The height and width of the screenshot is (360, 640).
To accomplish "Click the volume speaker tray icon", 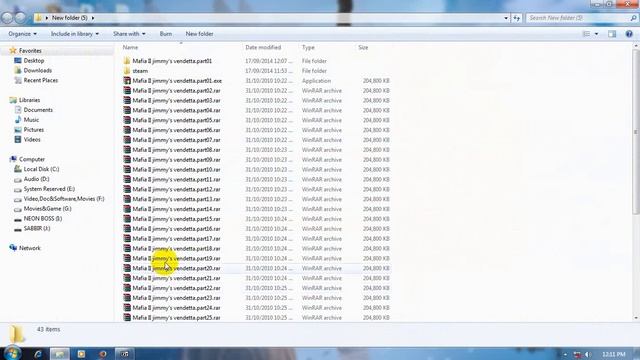I will [x=588, y=354].
